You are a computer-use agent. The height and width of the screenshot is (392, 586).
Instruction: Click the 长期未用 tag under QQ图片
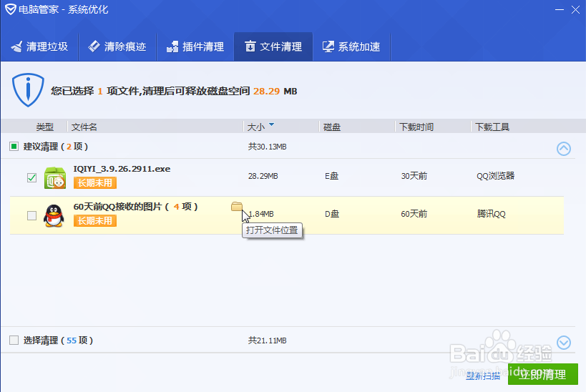[x=95, y=221]
